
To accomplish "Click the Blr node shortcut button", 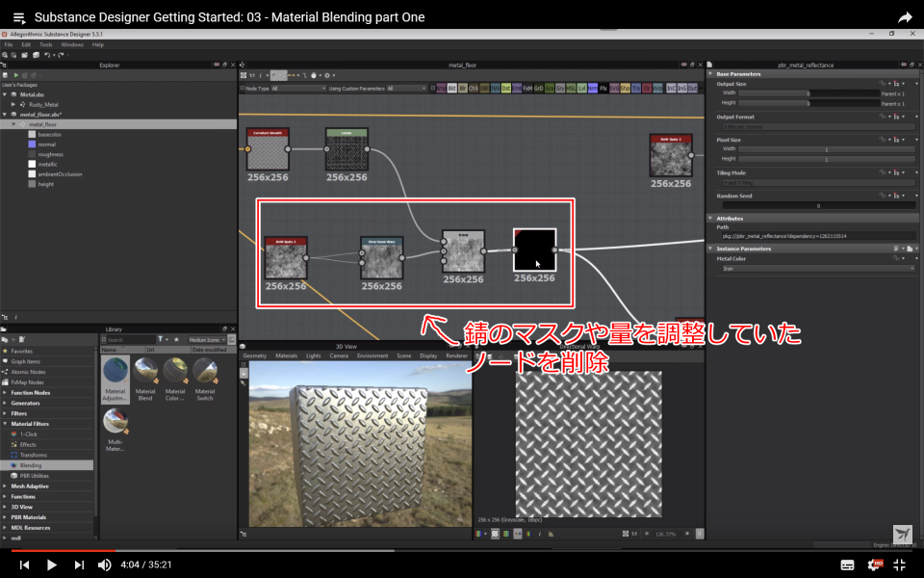I will click(x=463, y=88).
